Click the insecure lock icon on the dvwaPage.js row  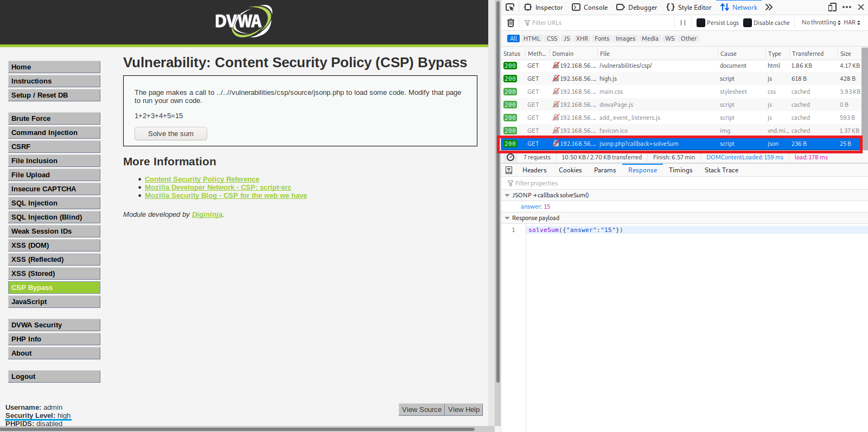556,105
